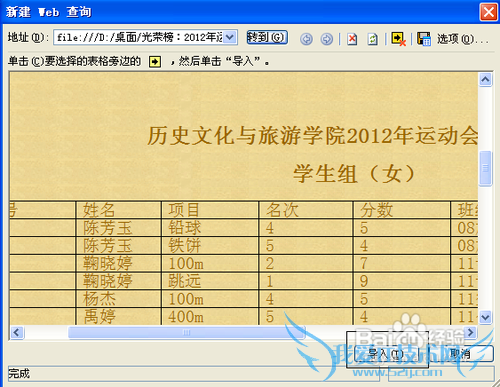Close the 新建 Web 查询 dialog

(x=488, y=12)
